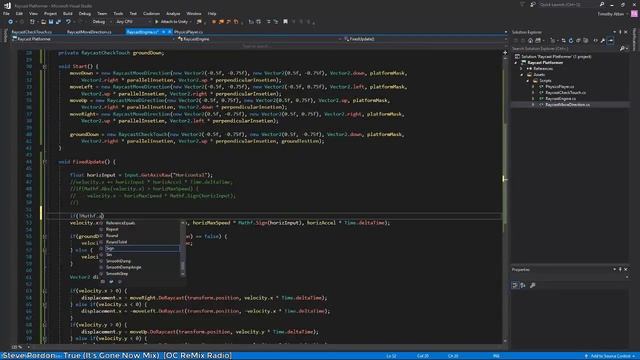The height and width of the screenshot is (360, 640).
Task: Click the Undo toolbar icon
Action: pyautogui.click(x=68, y=22)
